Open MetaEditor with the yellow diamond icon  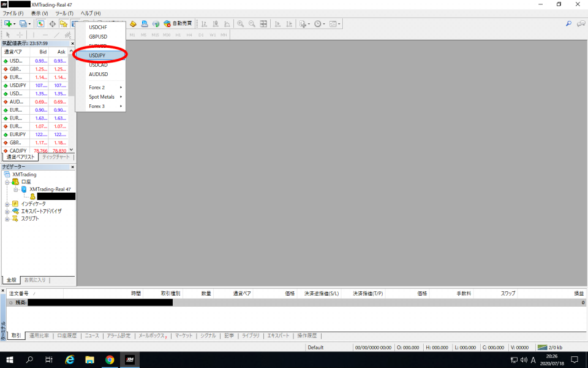click(x=133, y=24)
